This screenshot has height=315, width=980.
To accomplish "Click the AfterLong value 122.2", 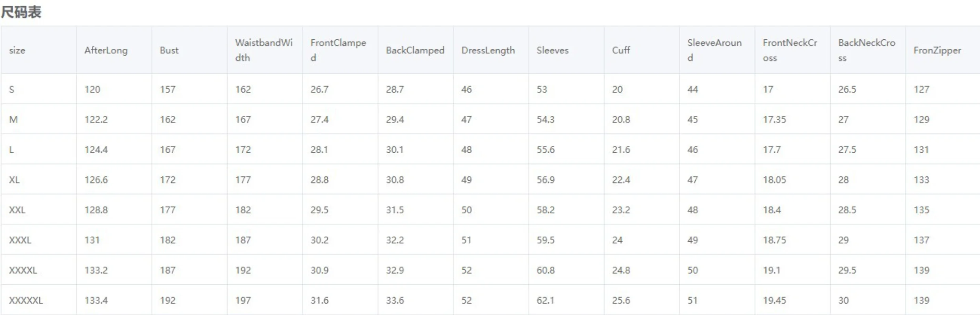I will 96,119.
